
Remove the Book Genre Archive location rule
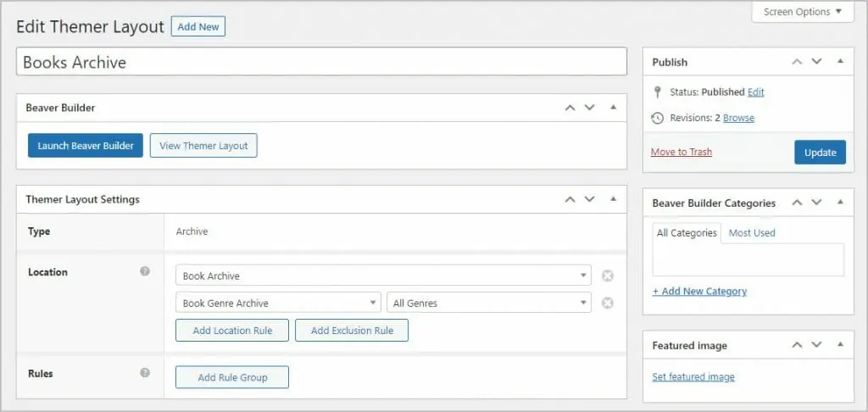[x=607, y=303]
